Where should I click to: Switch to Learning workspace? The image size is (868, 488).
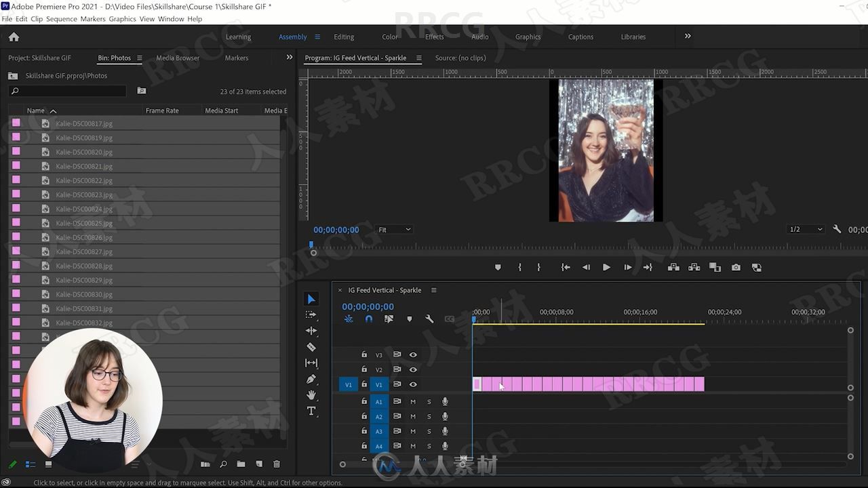tap(238, 37)
